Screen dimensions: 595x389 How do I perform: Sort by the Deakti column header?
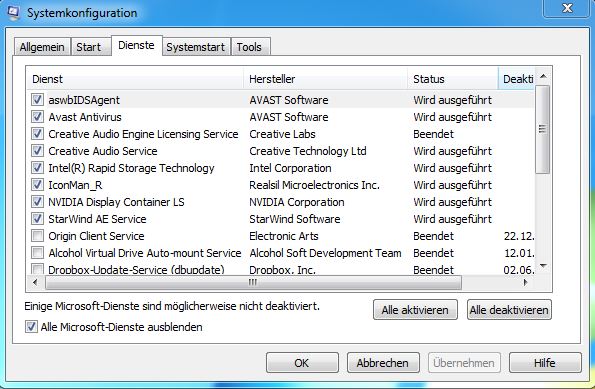pos(516,79)
